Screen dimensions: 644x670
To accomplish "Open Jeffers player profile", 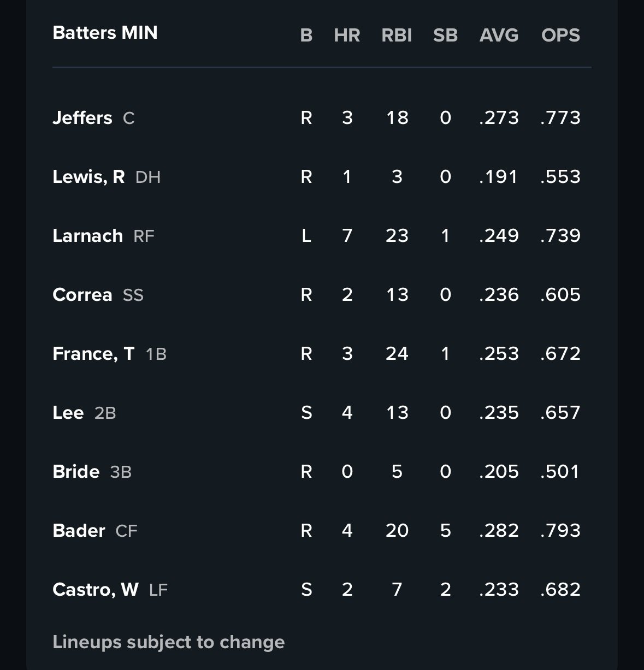I will tap(82, 118).
